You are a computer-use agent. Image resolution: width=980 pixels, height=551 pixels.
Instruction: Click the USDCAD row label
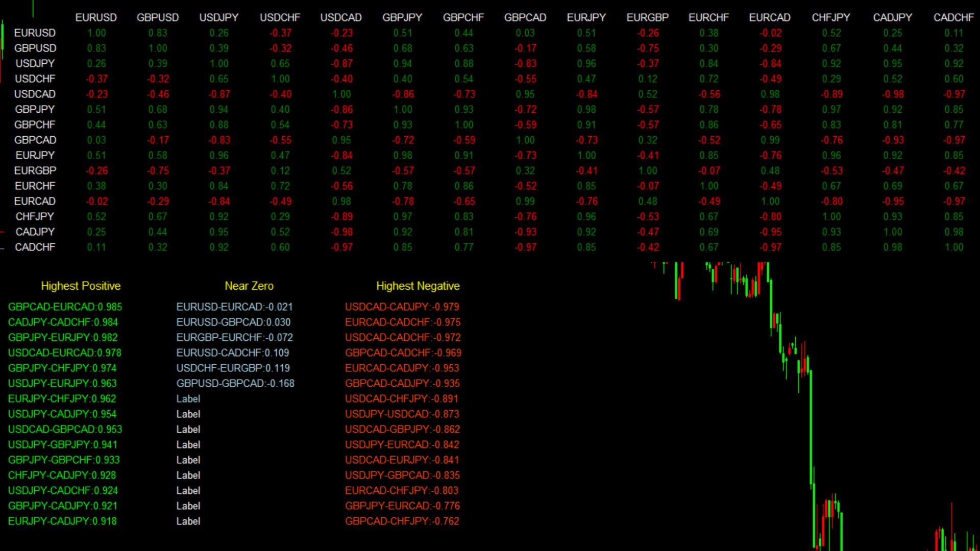35,94
